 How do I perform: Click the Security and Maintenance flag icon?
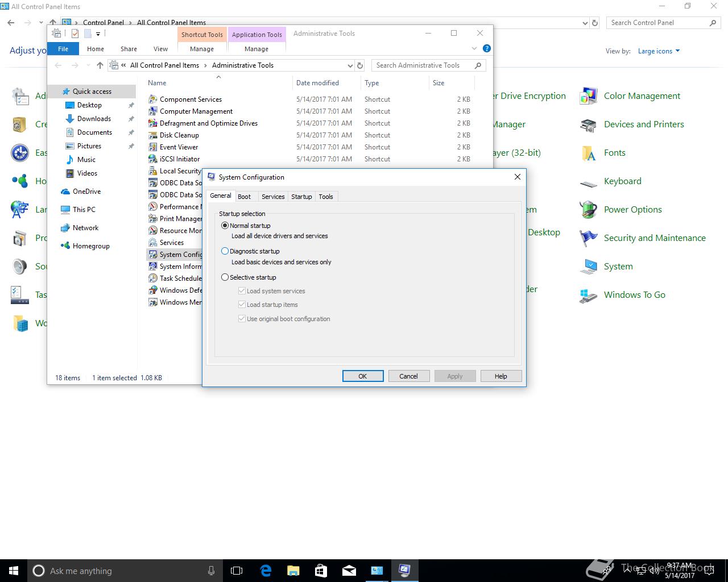coord(588,238)
